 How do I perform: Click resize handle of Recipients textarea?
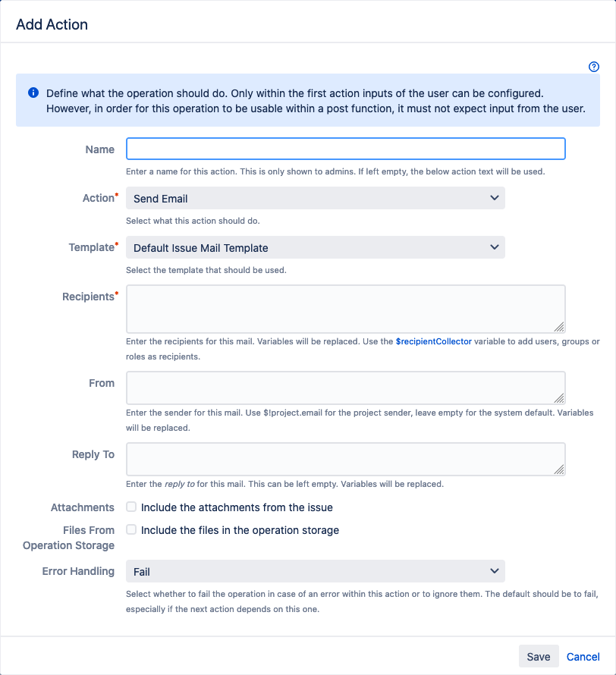(559, 327)
